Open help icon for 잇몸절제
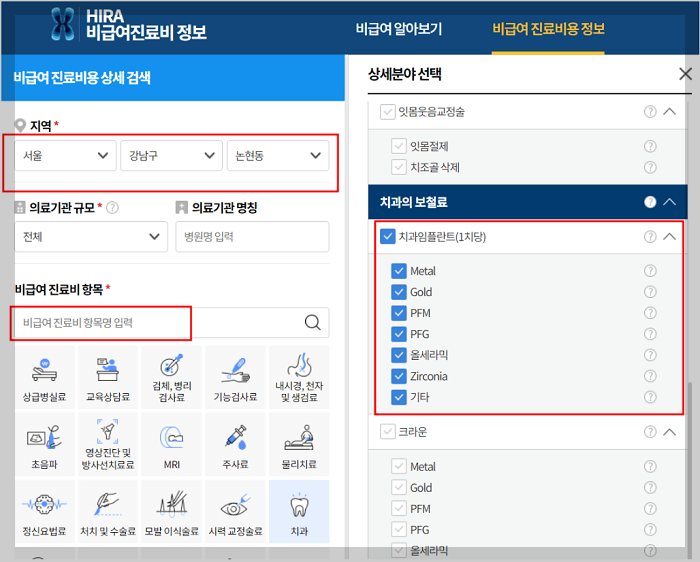Viewport: 700px width, 562px height. click(x=650, y=146)
